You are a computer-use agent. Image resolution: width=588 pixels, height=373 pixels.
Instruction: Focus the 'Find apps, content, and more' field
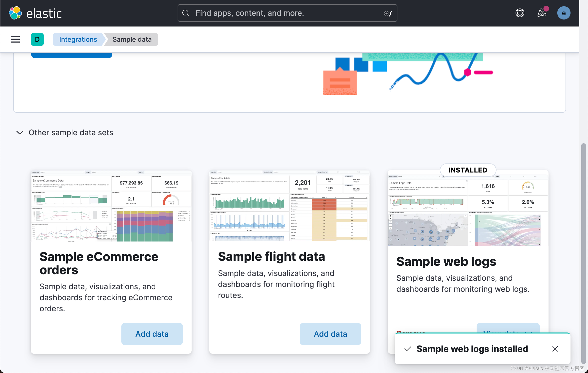[287, 13]
